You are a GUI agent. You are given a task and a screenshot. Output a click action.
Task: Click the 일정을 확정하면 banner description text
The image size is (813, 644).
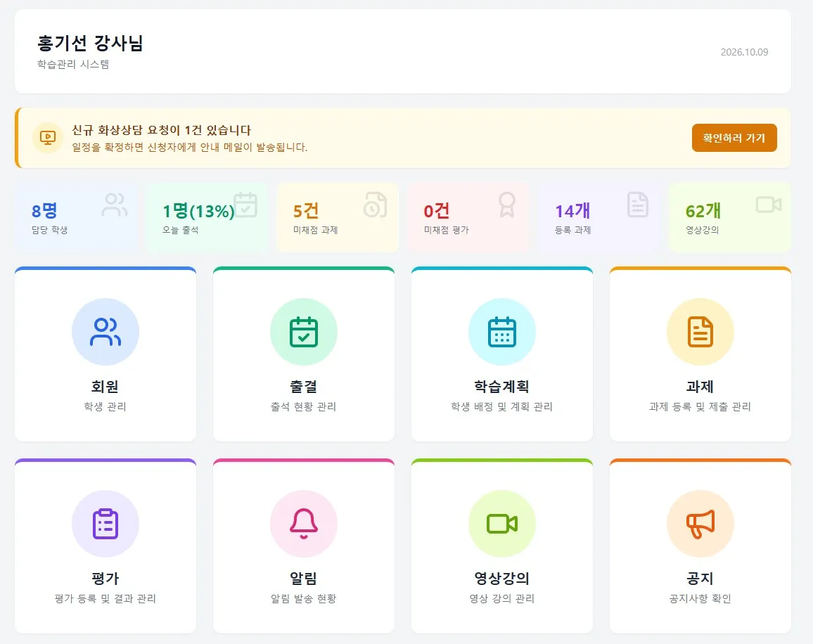click(x=190, y=147)
